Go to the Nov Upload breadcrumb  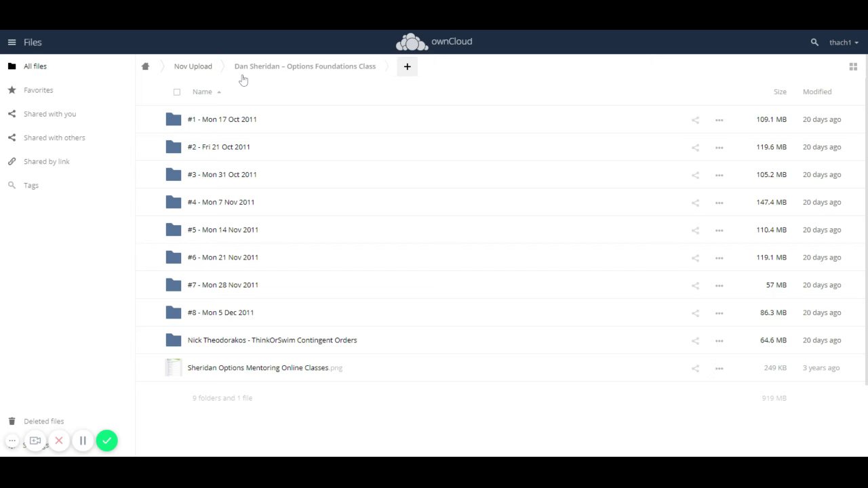193,66
